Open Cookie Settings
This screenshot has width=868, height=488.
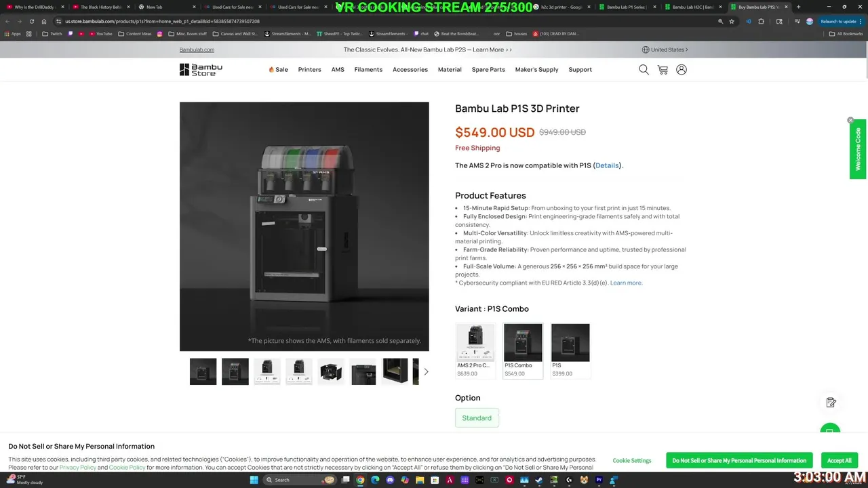[x=632, y=460]
